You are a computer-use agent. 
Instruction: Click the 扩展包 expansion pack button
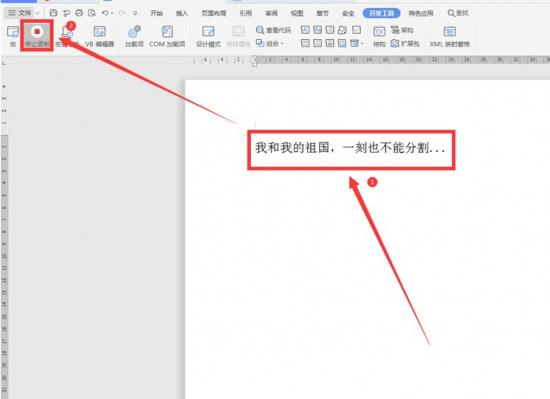click(405, 43)
